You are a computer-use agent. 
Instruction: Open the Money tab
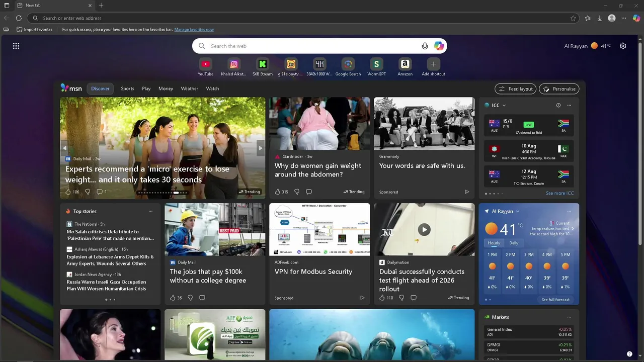point(166,88)
